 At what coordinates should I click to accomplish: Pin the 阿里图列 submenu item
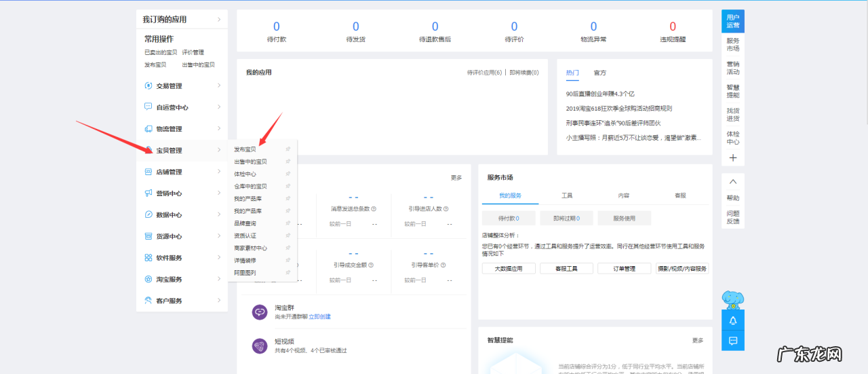[288, 272]
